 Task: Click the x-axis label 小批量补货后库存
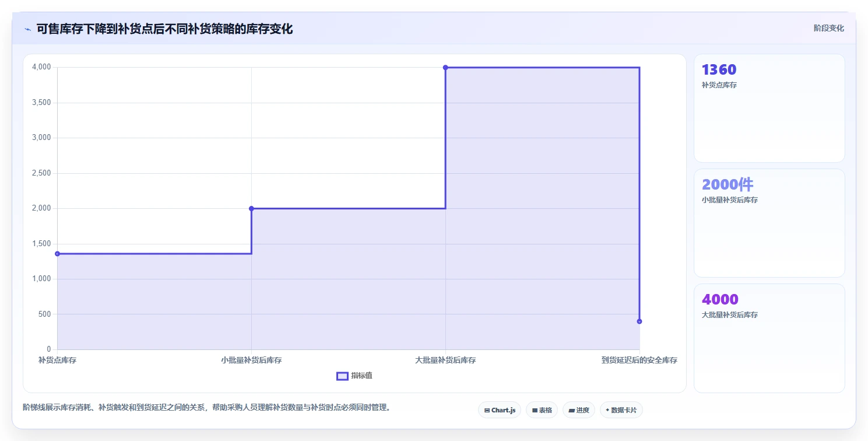click(251, 360)
